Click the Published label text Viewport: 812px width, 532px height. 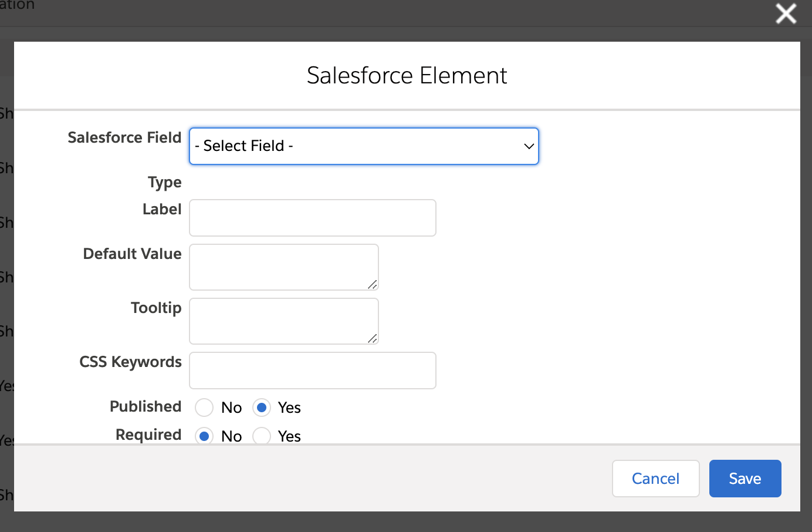coord(146,406)
